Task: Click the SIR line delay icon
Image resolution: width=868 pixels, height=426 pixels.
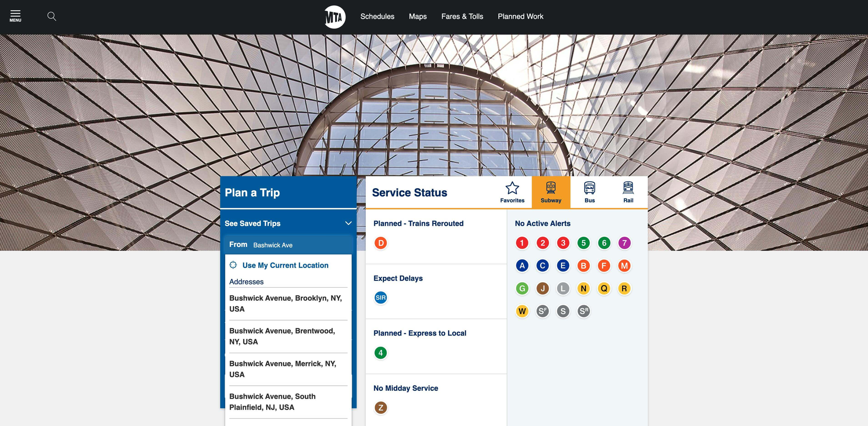Action: (381, 298)
